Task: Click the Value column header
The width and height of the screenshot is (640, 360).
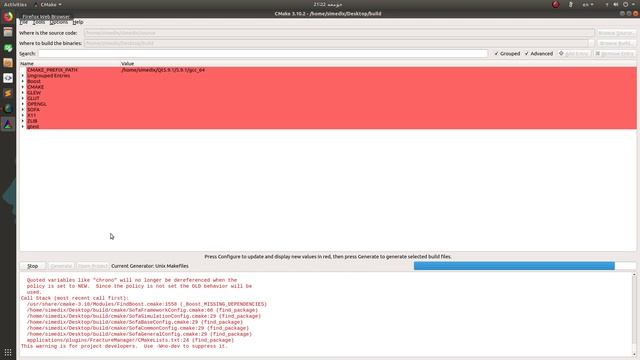Action: pyautogui.click(x=127, y=64)
